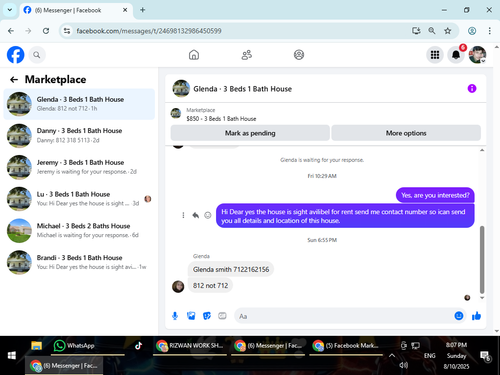This screenshot has height=375, width=500.
Task: Open Jeremy - 3 Beds 1 Bath House chat
Action: click(79, 167)
